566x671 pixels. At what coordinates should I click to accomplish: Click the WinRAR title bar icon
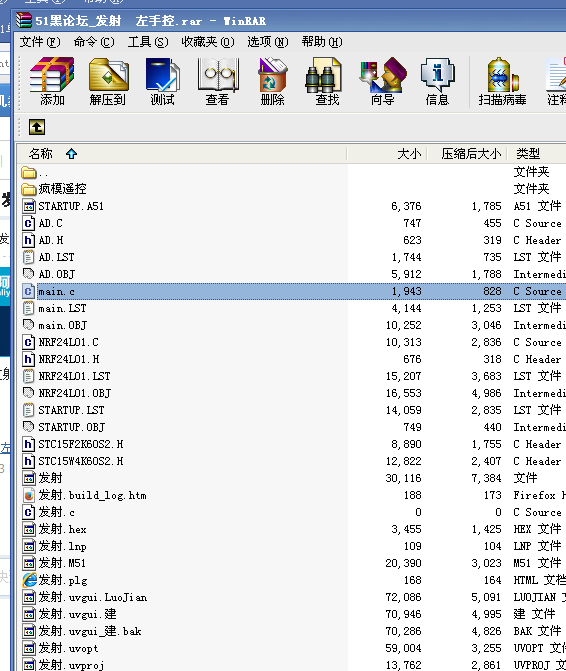(x=24, y=20)
